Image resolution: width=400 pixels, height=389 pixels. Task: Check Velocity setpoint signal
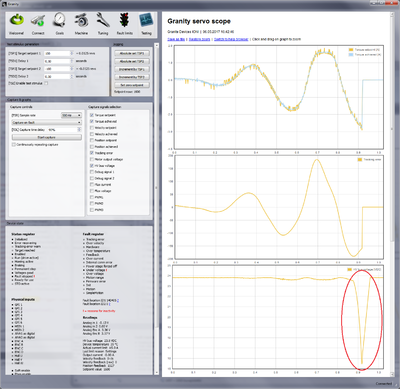pos(92,128)
